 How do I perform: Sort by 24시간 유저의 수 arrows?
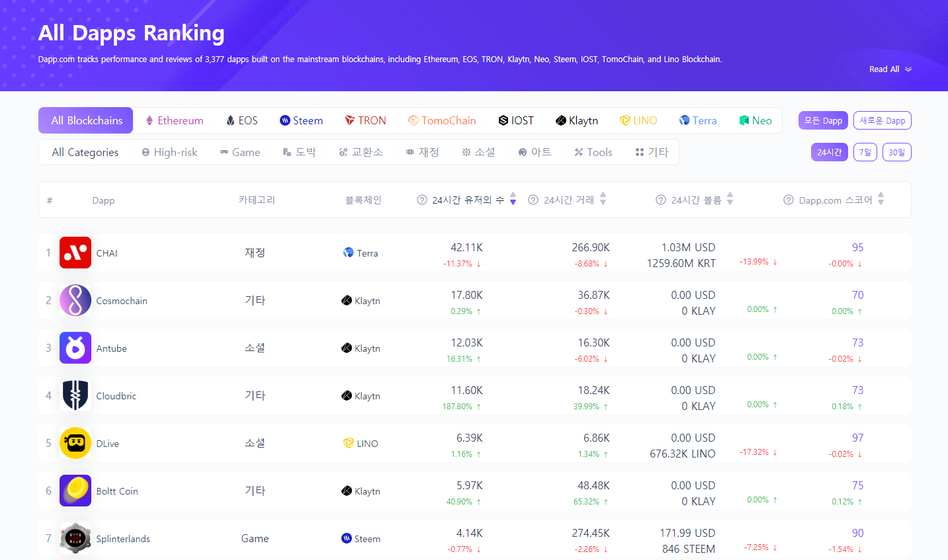(x=513, y=199)
